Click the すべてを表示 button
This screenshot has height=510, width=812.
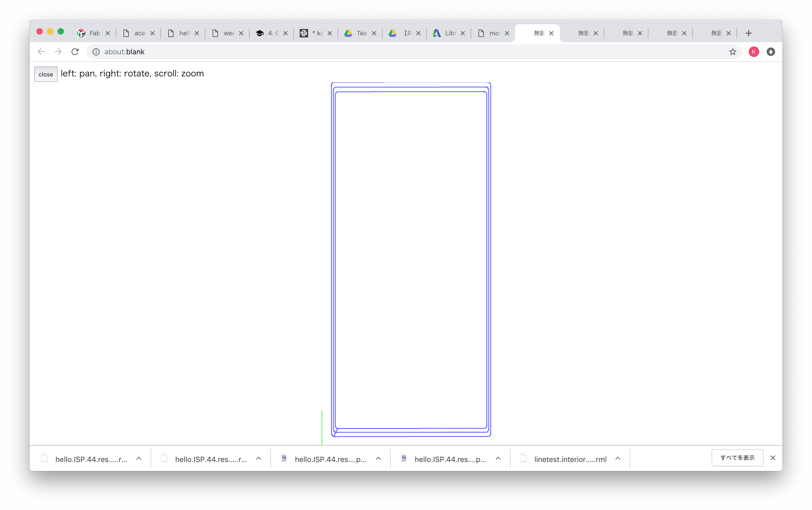[737, 458]
